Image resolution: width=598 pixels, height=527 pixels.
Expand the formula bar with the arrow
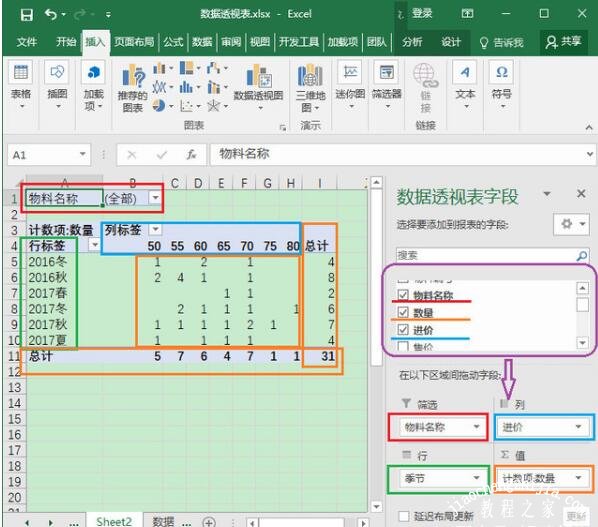pos(590,154)
